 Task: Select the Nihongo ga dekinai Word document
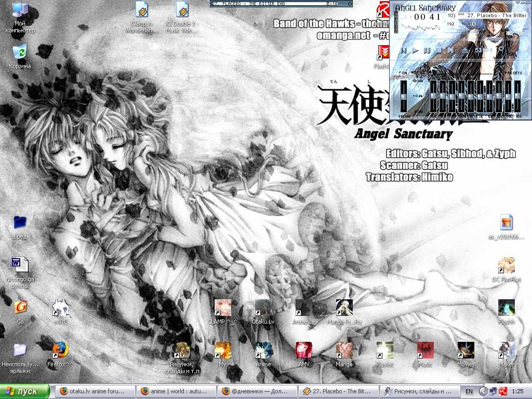20,273
